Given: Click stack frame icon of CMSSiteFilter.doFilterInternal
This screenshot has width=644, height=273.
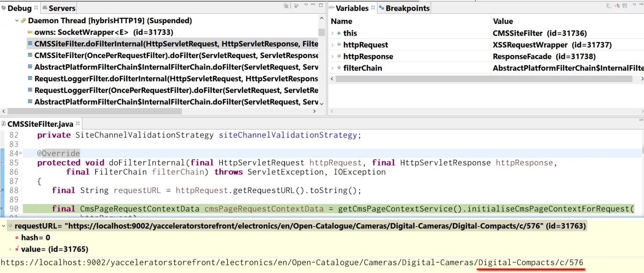Looking at the screenshot, I should [x=30, y=44].
